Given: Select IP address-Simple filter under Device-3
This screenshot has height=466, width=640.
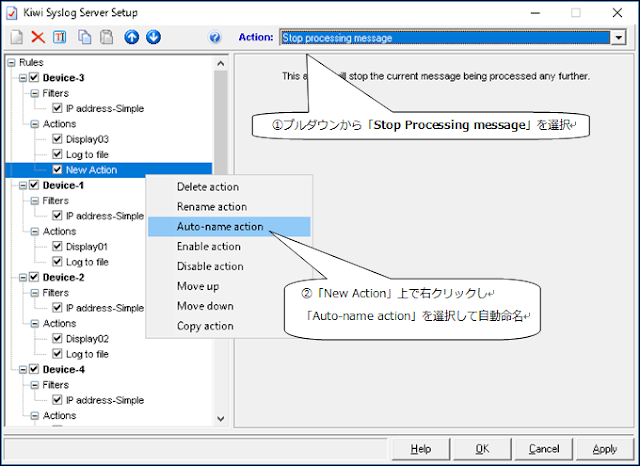Looking at the screenshot, I should [x=105, y=109].
